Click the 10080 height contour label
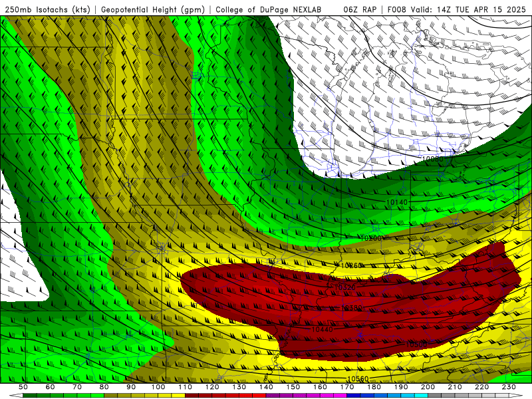 pyautogui.click(x=433, y=158)
